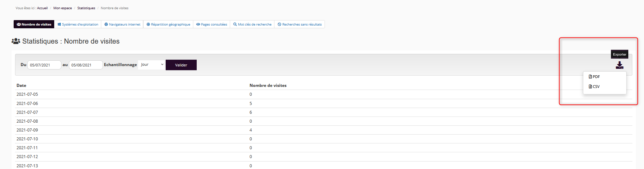
Task: Click the Du start date field
Action: [44, 65]
